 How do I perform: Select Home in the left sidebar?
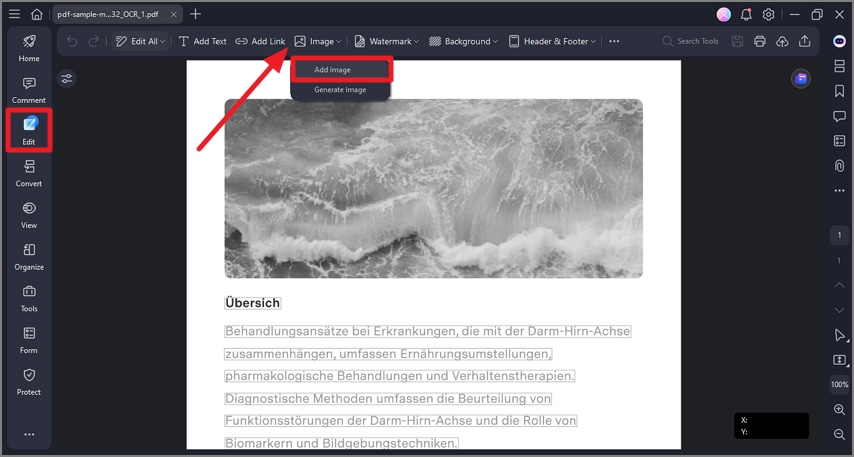29,48
